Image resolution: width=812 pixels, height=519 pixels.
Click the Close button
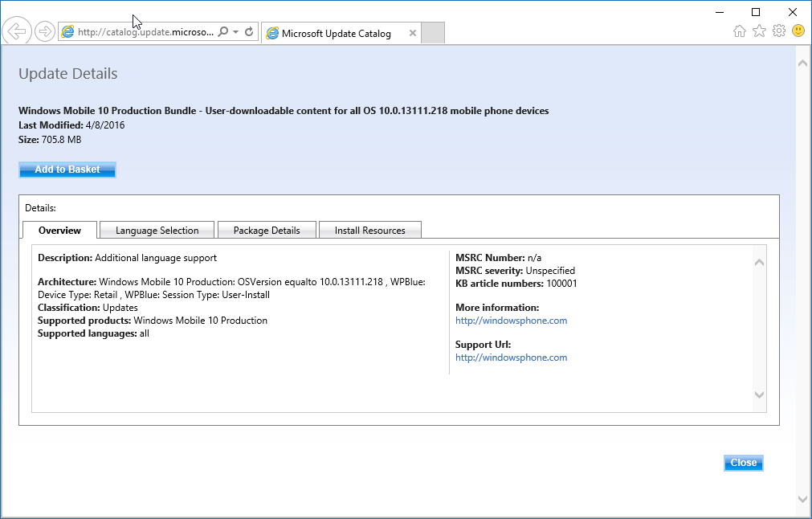click(743, 463)
